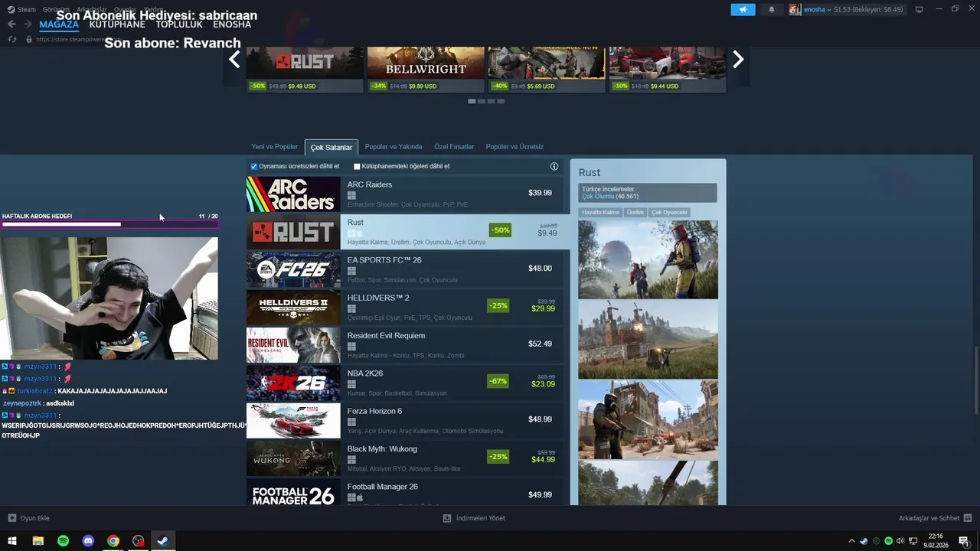
Task: Click the Steam taskbar icon
Action: coord(163,541)
